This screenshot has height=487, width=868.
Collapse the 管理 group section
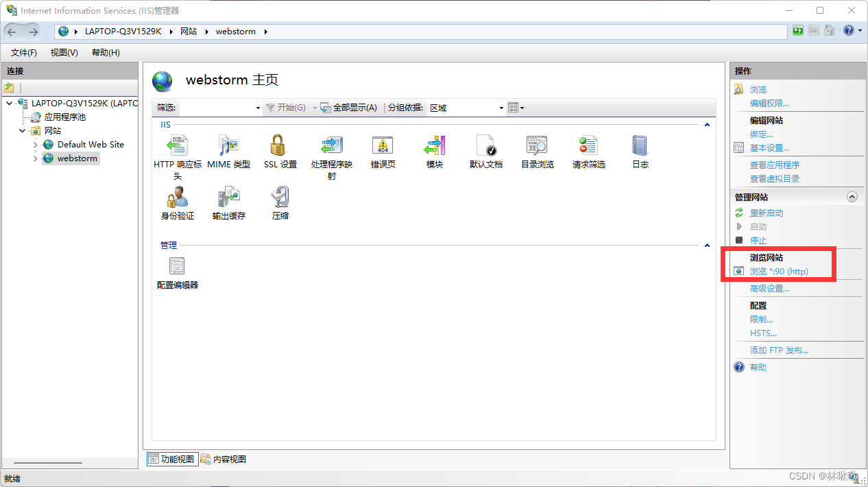707,246
